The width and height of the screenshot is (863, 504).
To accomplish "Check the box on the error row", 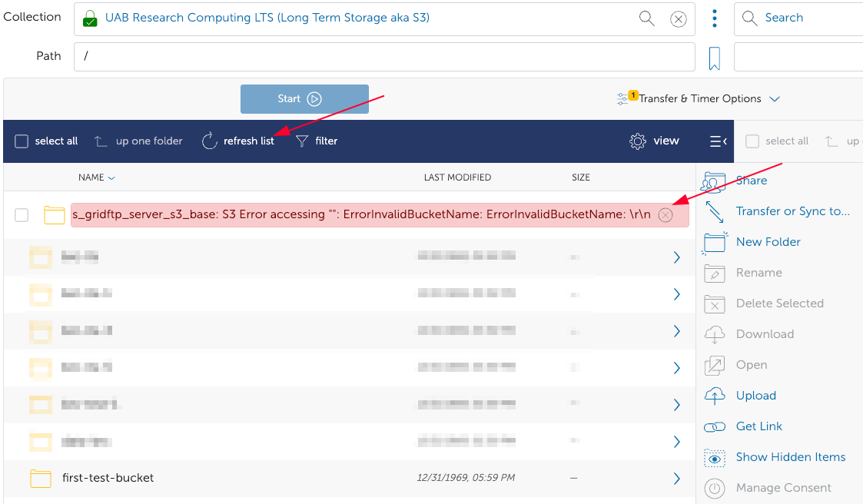I will pos(22,215).
